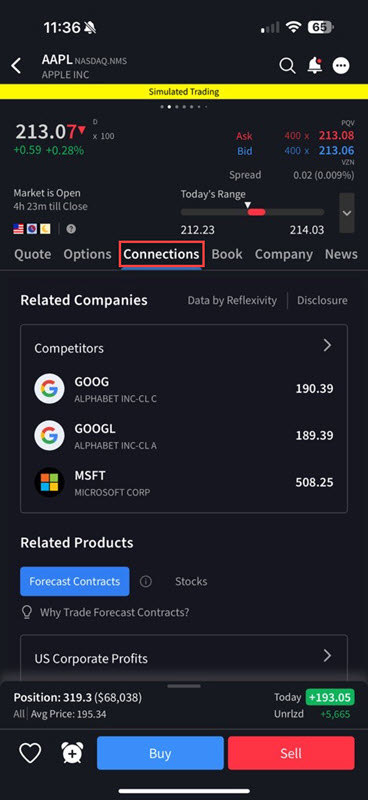Open the three-dot more menu
This screenshot has width=368, height=800.
coord(341,66)
